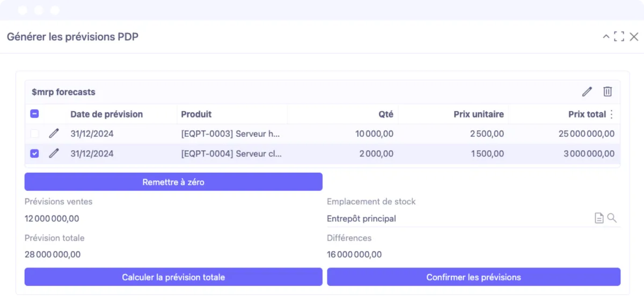
Task: Check the EQPT-0003 Serveur row checkbox
Action: 34,134
